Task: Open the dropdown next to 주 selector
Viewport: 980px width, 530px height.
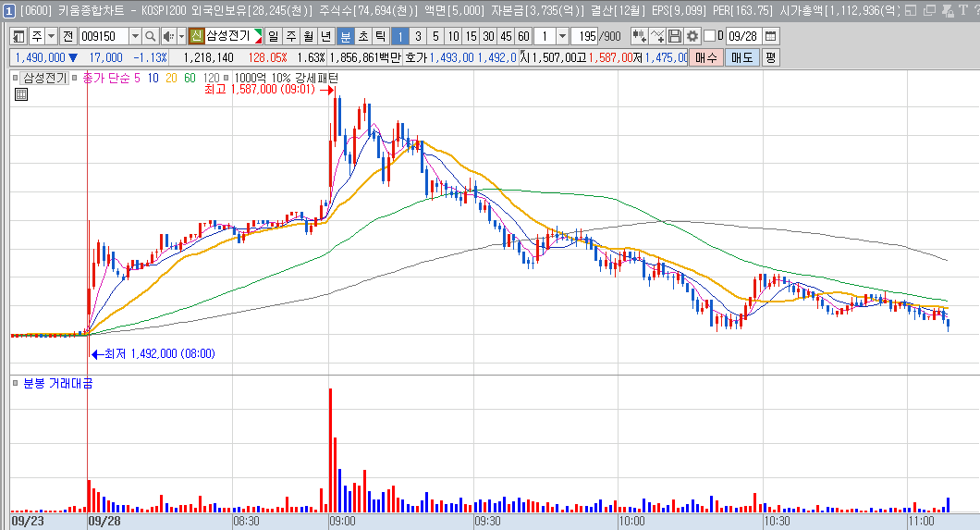Action: click(x=52, y=36)
